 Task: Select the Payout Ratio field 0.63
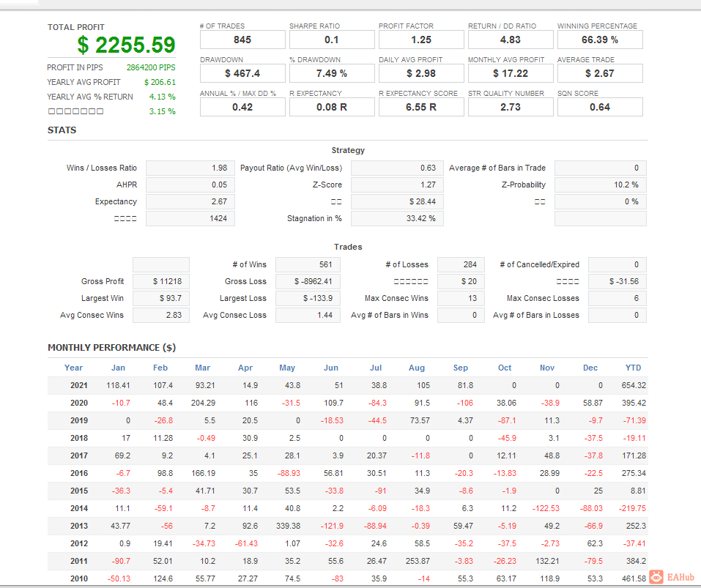[x=397, y=168]
